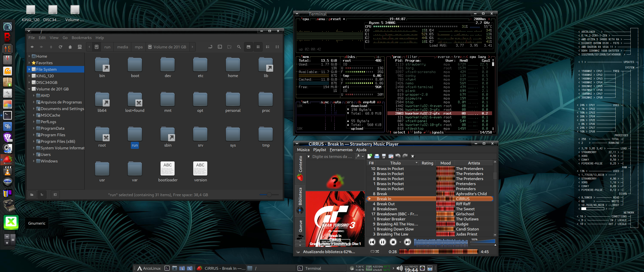Viewport: 644px width, 272px height.
Task: Open terminal from Nemo toolbar
Action: (x=220, y=47)
